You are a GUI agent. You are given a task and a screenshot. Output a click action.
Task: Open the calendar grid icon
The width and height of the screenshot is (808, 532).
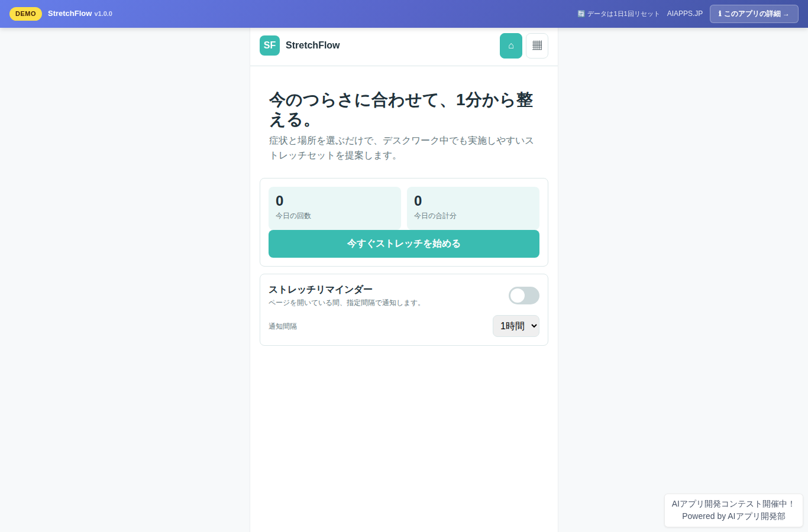tap(537, 46)
